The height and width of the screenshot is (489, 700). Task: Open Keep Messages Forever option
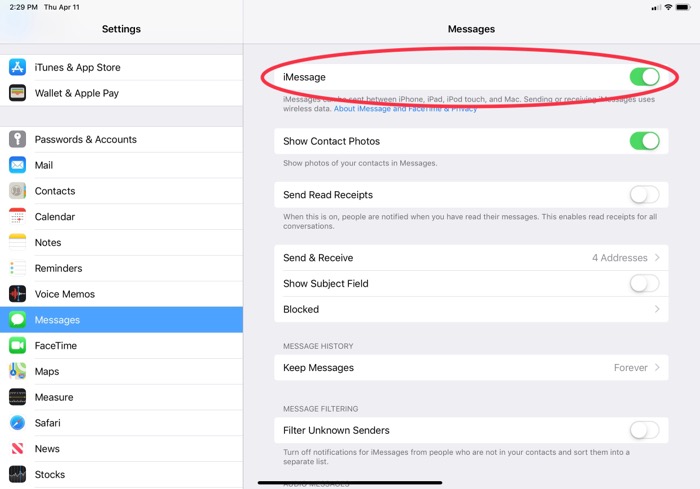click(636, 368)
